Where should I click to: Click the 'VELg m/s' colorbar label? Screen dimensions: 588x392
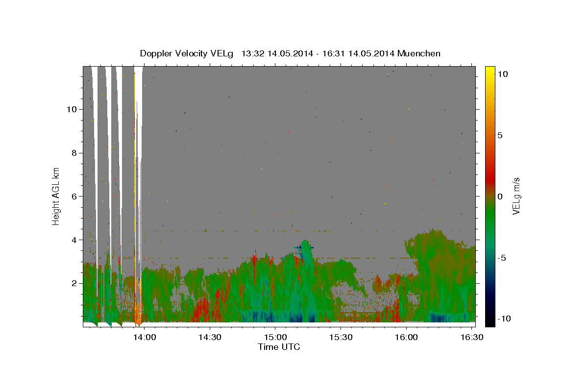[516, 196]
